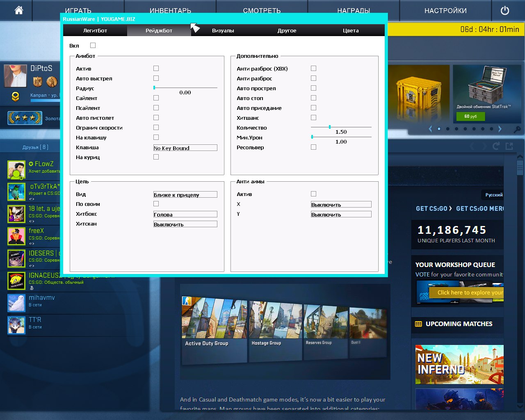Switch to ЛегитБот tab
This screenshot has height=420, width=525.
point(95,30)
